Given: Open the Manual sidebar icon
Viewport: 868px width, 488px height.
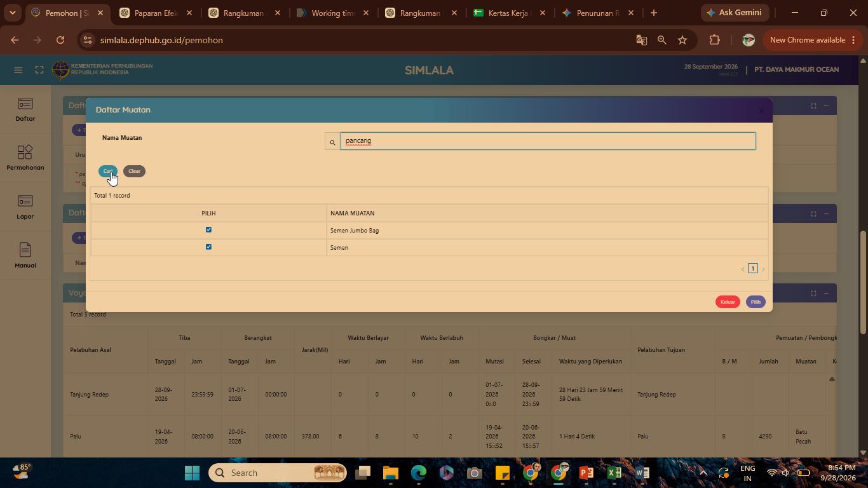Looking at the screenshot, I should pos(25,255).
